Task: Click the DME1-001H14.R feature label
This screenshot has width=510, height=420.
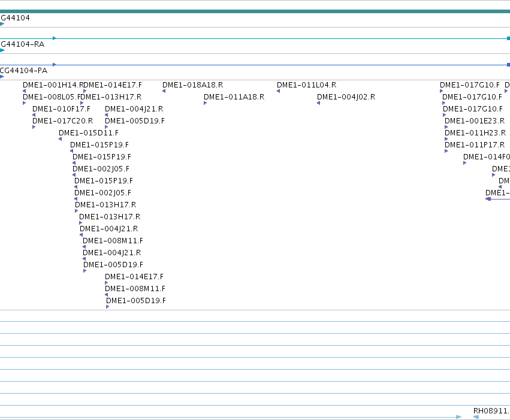Action: coord(53,85)
